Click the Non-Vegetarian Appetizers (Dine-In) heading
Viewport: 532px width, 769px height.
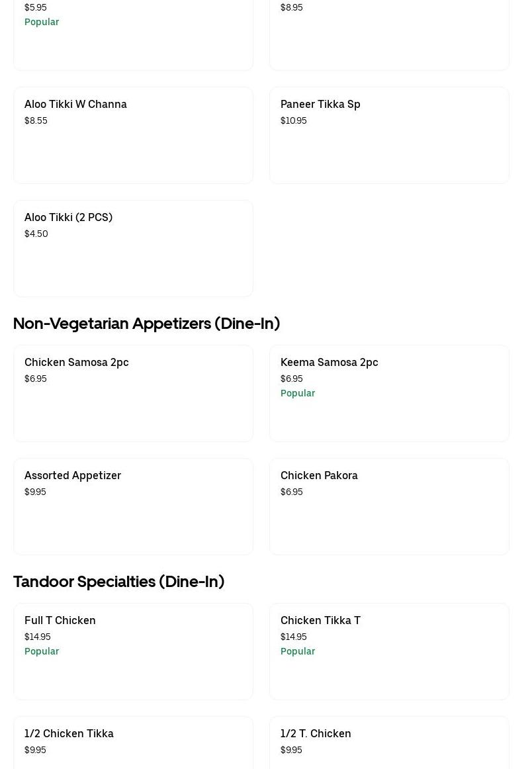pos(146,323)
